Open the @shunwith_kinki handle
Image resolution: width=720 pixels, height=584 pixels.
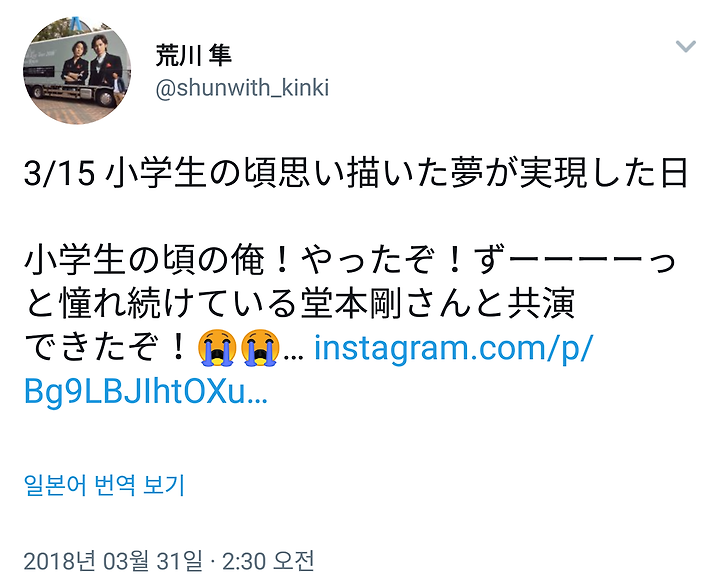click(242, 87)
